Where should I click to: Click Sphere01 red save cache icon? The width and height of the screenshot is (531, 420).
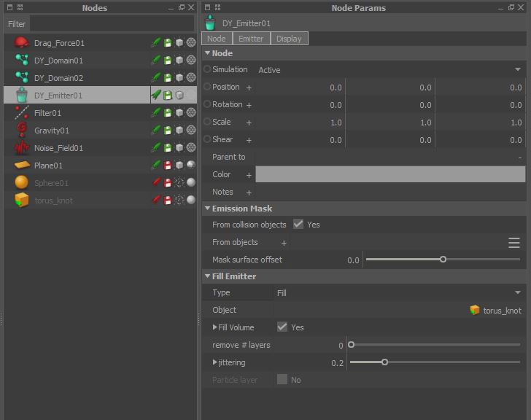point(168,183)
